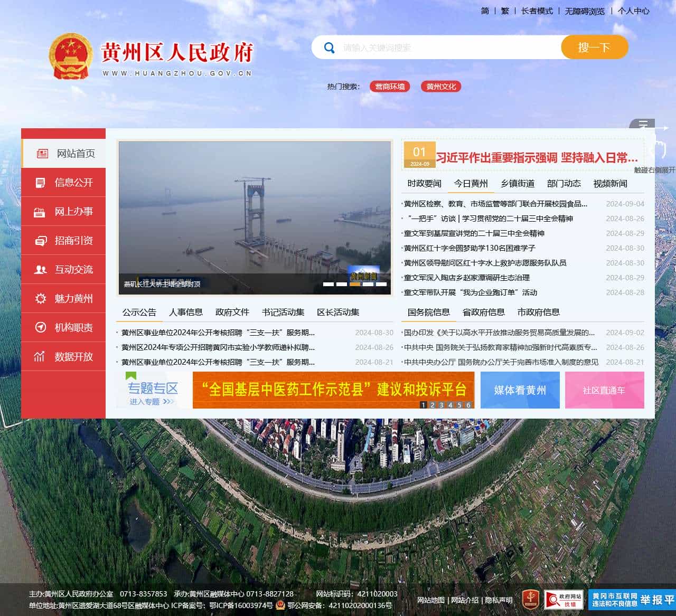The width and height of the screenshot is (676, 616).
Task: Click the 社区直通车 pink tile
Action: (x=605, y=390)
